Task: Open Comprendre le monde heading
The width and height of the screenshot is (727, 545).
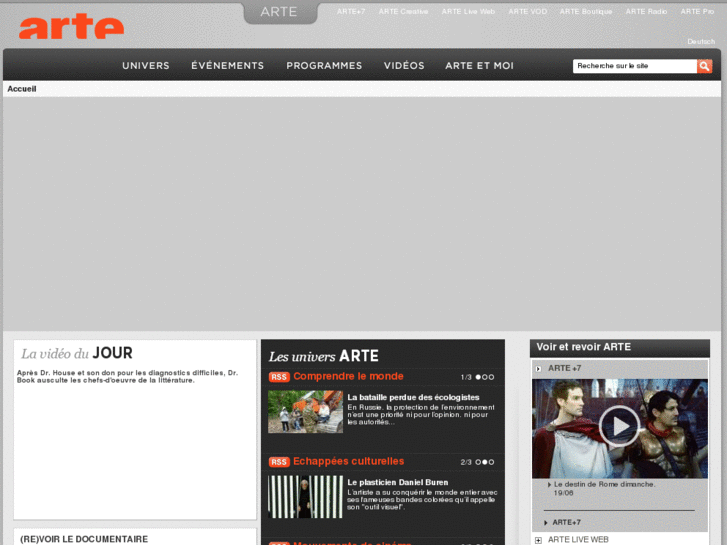Action: coord(348,377)
